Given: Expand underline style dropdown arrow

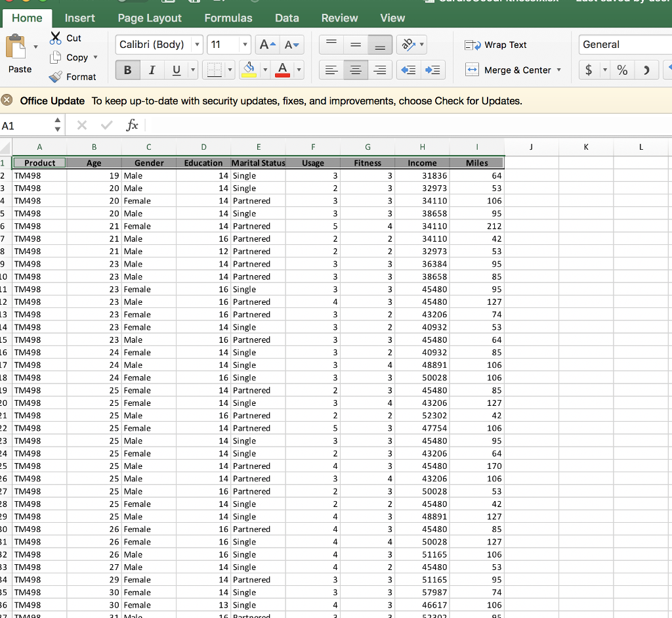Looking at the screenshot, I should point(193,70).
